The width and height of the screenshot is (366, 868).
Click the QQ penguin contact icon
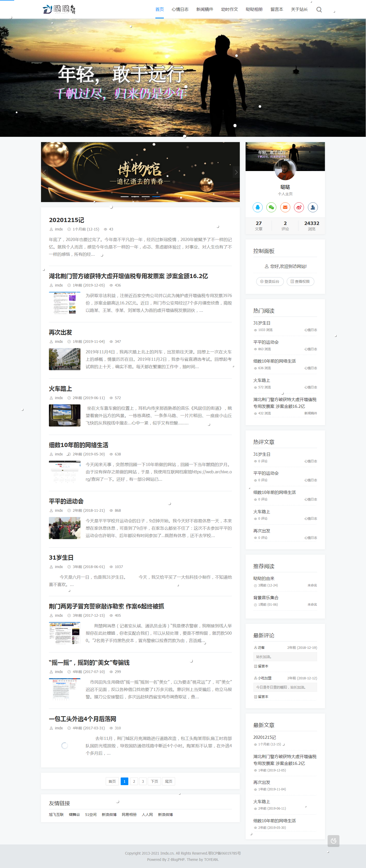(x=258, y=207)
